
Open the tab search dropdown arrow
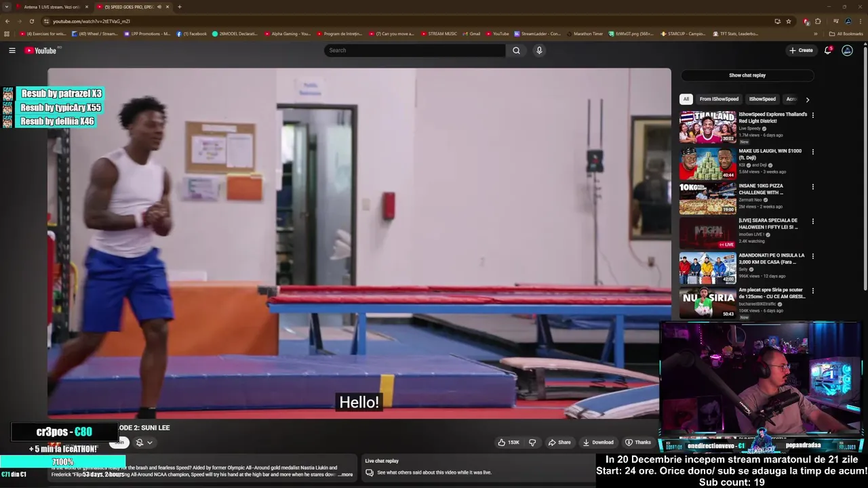click(6, 7)
